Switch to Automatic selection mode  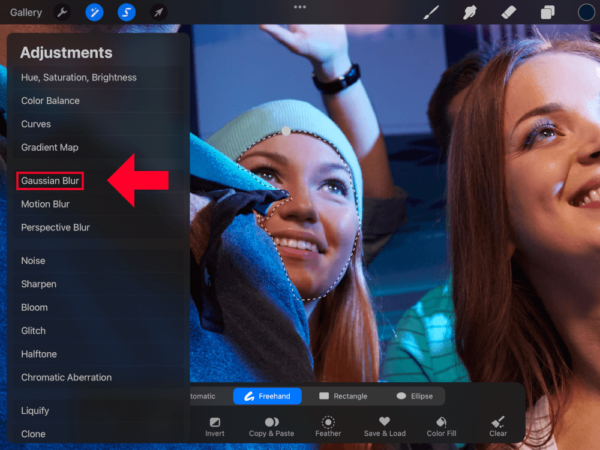click(203, 396)
